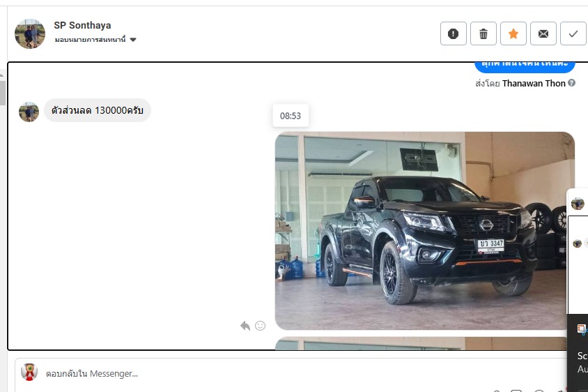Delete conversation using the trash icon

pos(483,33)
